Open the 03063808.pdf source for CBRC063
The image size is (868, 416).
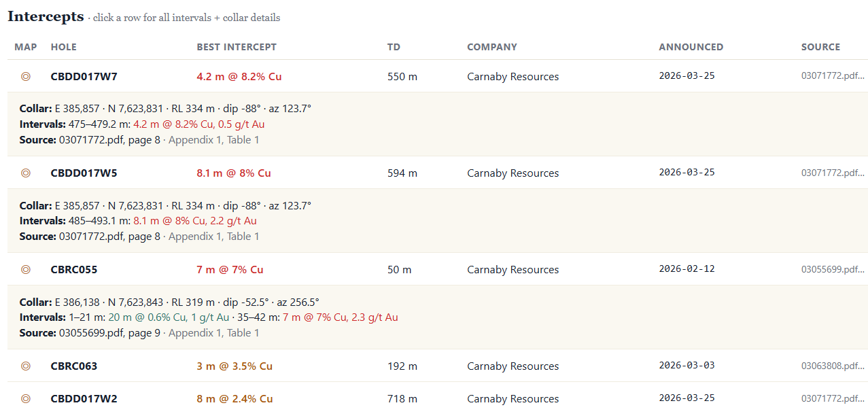pyautogui.click(x=833, y=366)
